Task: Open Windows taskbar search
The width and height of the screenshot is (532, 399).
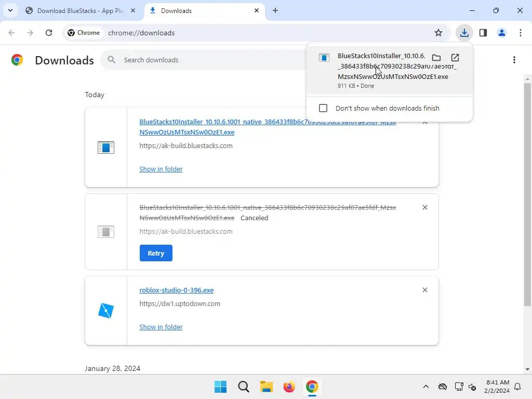Action: pyautogui.click(x=244, y=387)
